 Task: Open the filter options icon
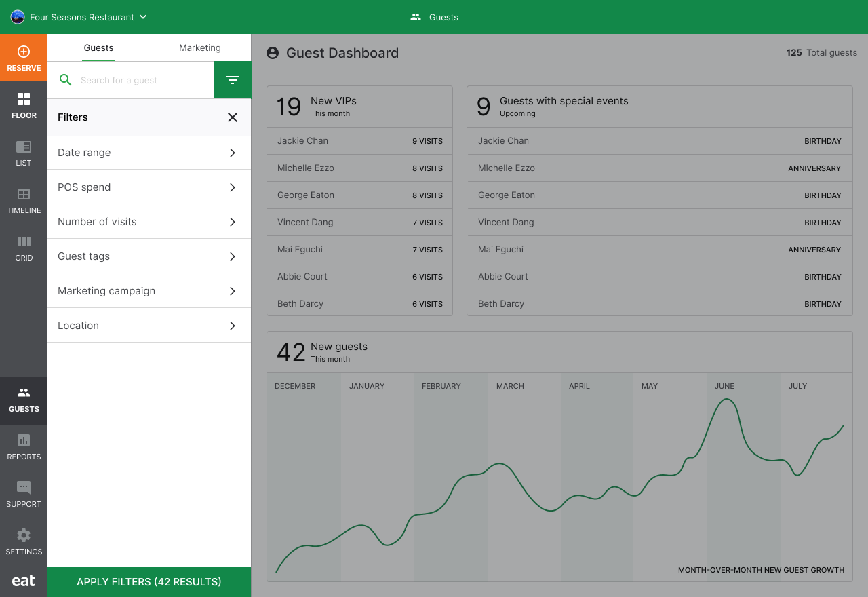coord(233,79)
